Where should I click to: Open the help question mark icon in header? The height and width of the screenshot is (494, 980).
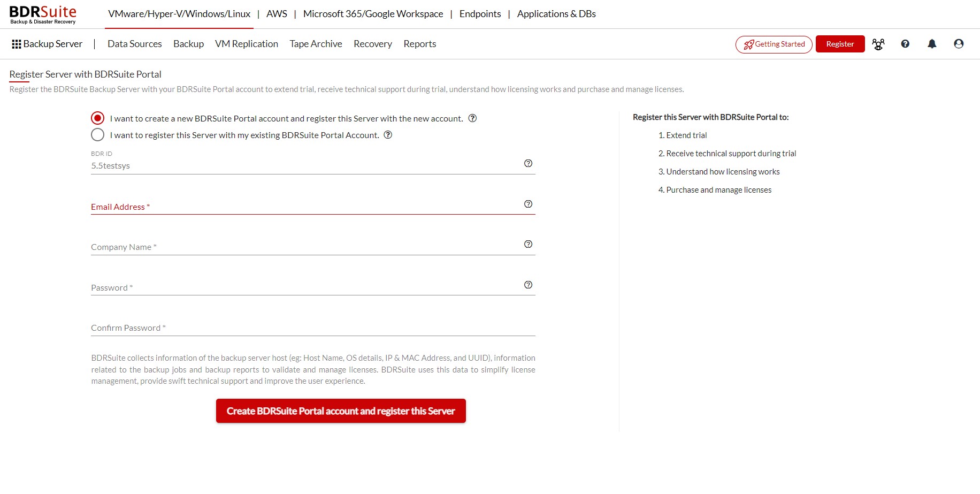pyautogui.click(x=905, y=44)
